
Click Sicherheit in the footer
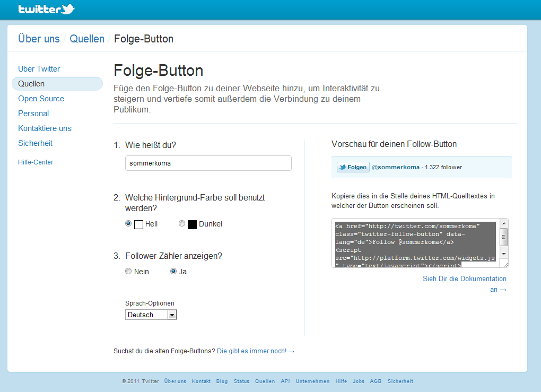point(400,381)
